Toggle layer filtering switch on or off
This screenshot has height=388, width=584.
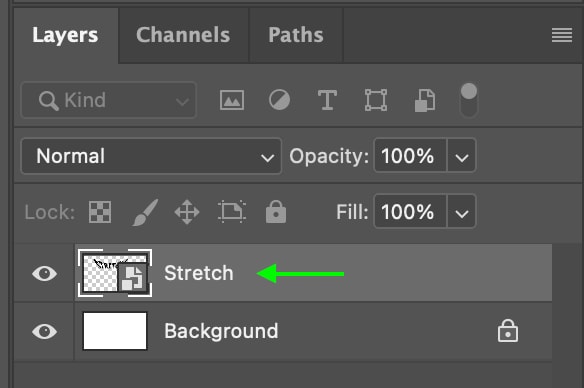click(469, 100)
